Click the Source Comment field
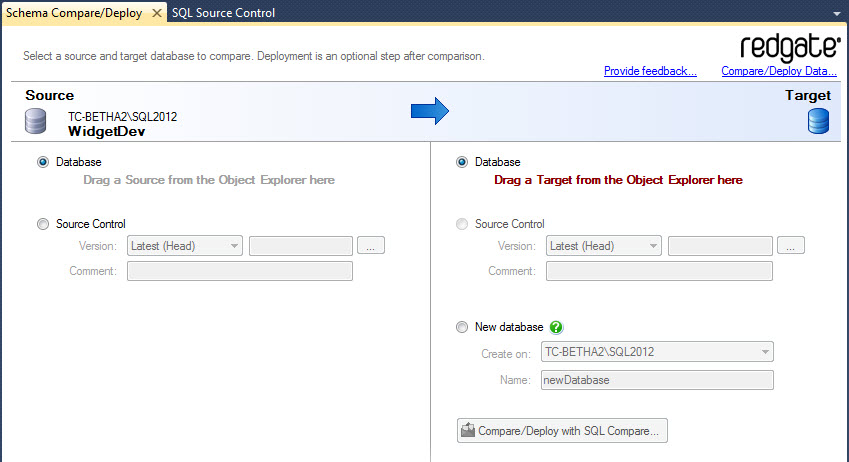The height and width of the screenshot is (462, 849). [240, 271]
